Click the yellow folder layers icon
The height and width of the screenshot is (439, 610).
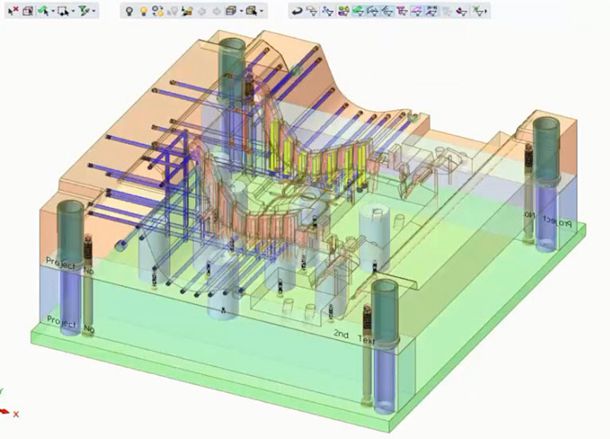click(x=188, y=10)
